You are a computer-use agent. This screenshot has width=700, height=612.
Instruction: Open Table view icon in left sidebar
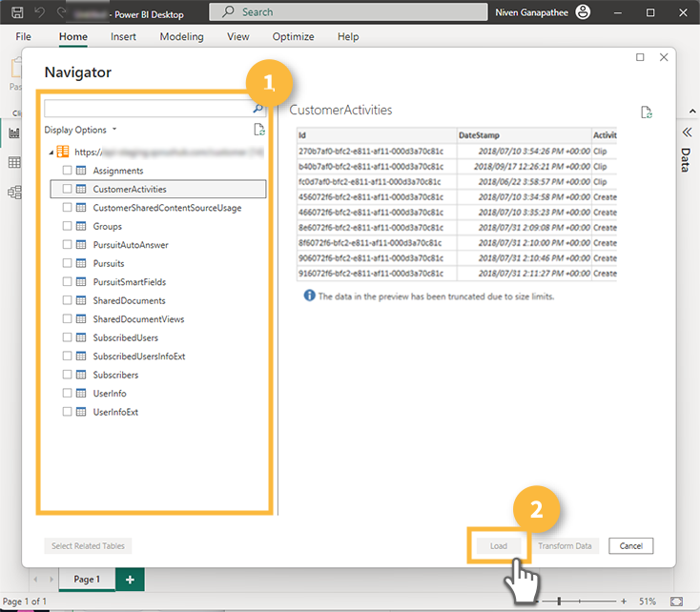(14, 162)
